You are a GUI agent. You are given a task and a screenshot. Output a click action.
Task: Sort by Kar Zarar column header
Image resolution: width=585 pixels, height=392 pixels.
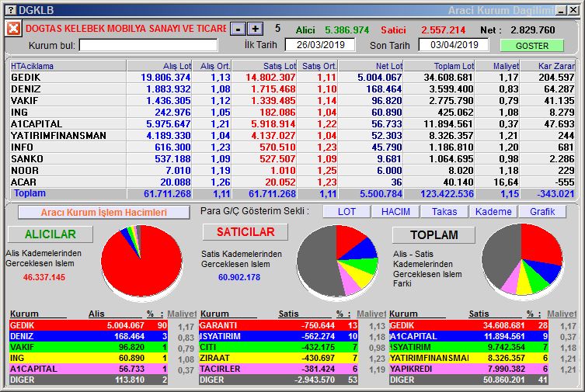click(x=548, y=66)
